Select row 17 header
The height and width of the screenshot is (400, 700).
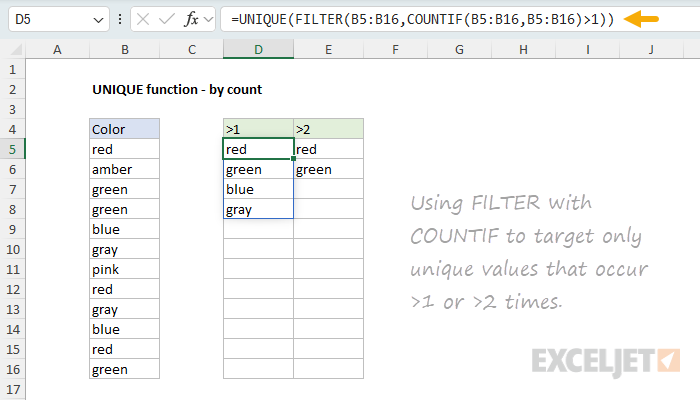tap(12, 389)
